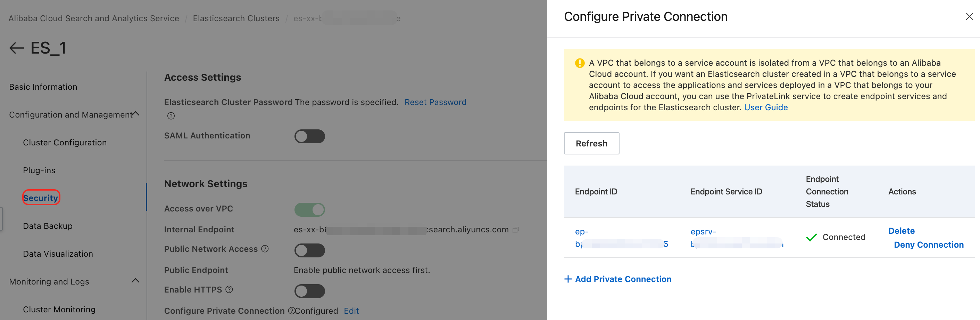The height and width of the screenshot is (320, 980).
Task: Click the back arrow next to ES_1
Action: (x=16, y=48)
